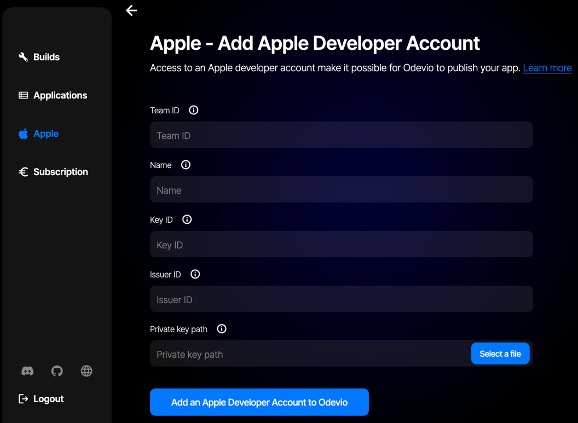Image resolution: width=578 pixels, height=423 pixels.
Task: Open the Builds section
Action: [x=39, y=57]
